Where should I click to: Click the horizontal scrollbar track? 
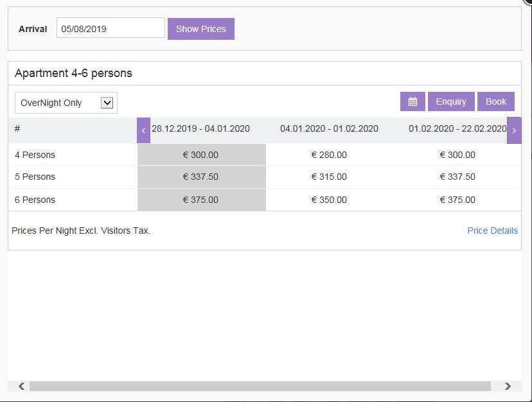[x=260, y=386]
